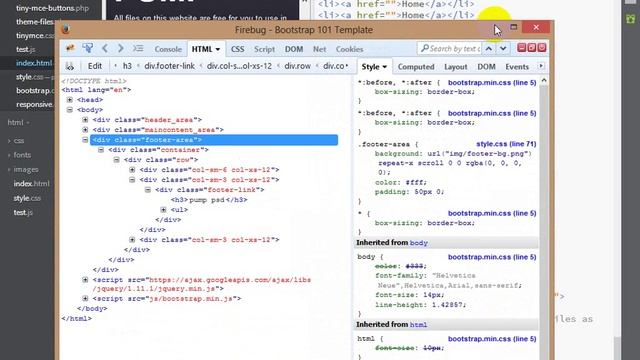This screenshot has width=640, height=360.
Task: Expand the maincontent_area div node
Action: tap(85, 129)
